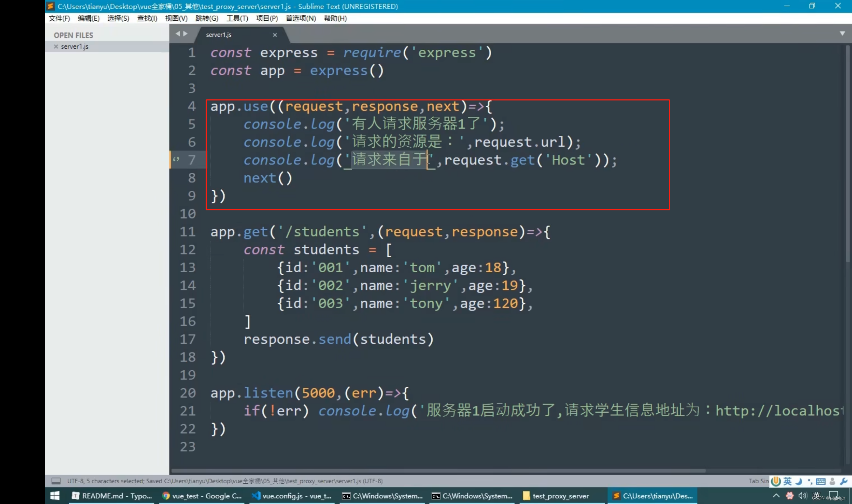This screenshot has width=852, height=504.
Task: Open the 视图(V) menu
Action: 176,18
